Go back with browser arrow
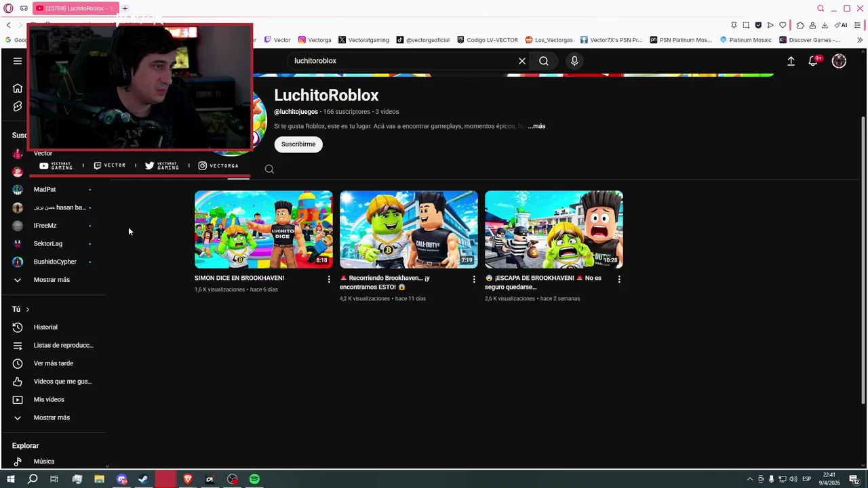The width and height of the screenshot is (868, 488). 8,25
